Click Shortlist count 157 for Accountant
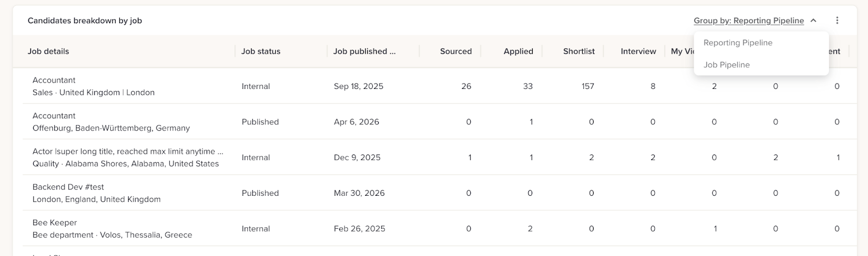Screen dimensions: 868x256 tap(588, 86)
